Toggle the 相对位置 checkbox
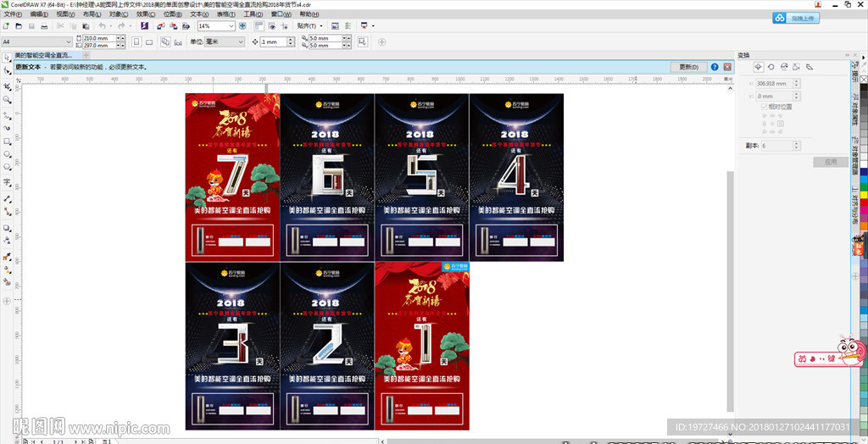868x444 pixels. pos(765,106)
